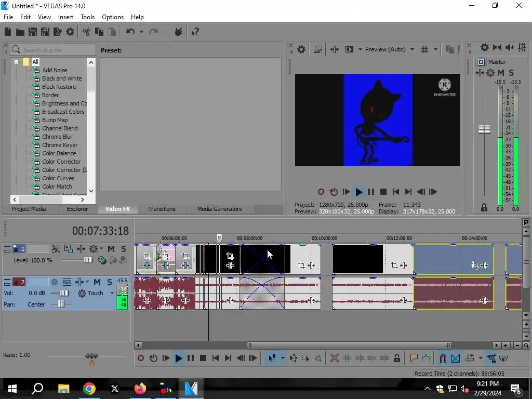Viewport: 532px width, 399px height.
Task: Open the Insert menu
Action: click(x=65, y=17)
